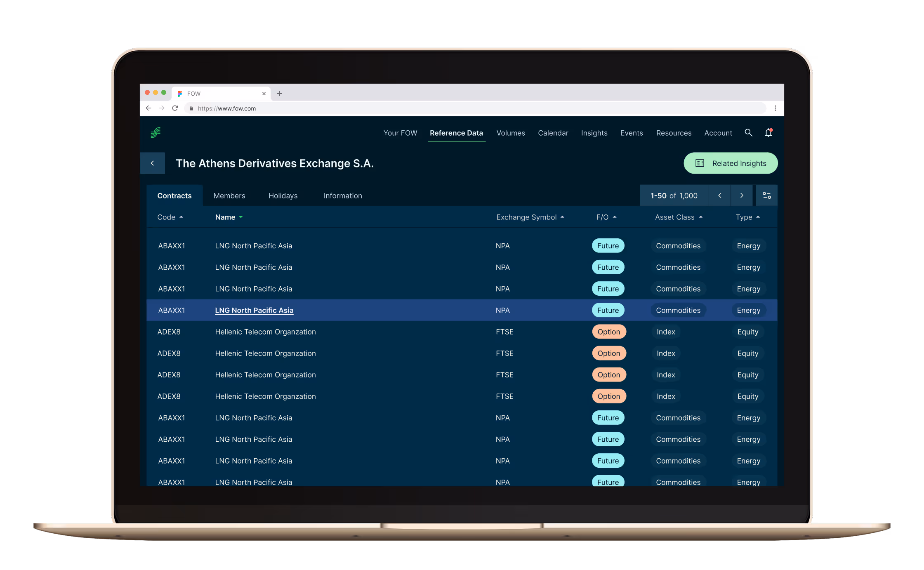Go to next page of contracts
The height and width of the screenshot is (570, 924).
click(x=742, y=195)
